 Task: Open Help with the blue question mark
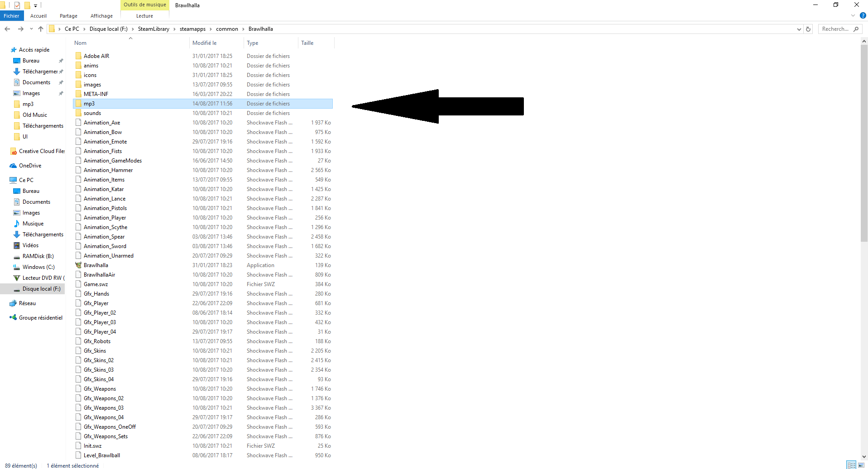[x=863, y=15]
